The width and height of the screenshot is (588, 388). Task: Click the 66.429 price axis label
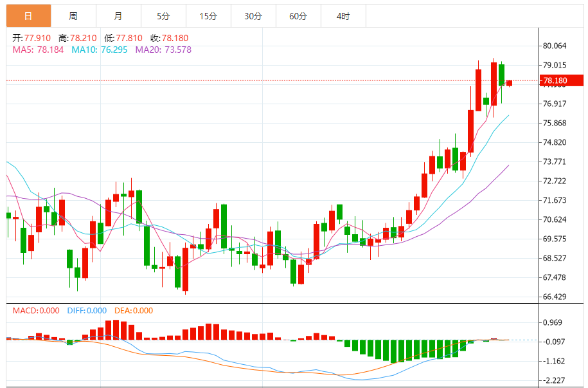[555, 297]
